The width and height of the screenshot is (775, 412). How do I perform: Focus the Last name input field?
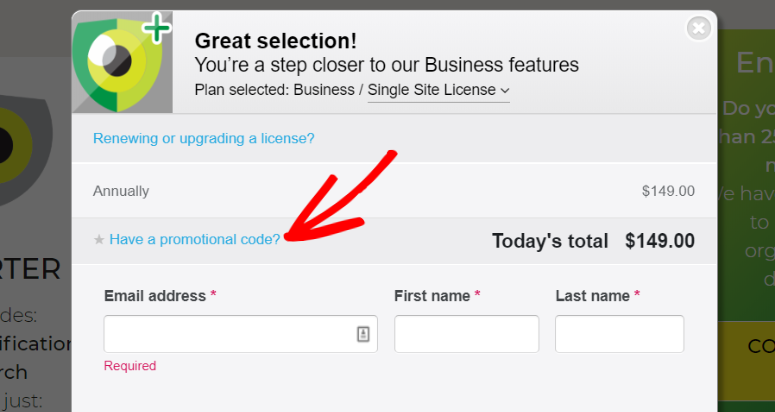[x=619, y=334]
